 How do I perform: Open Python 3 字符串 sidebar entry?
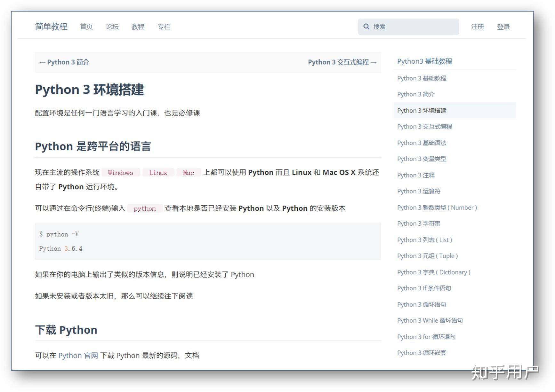(x=419, y=223)
